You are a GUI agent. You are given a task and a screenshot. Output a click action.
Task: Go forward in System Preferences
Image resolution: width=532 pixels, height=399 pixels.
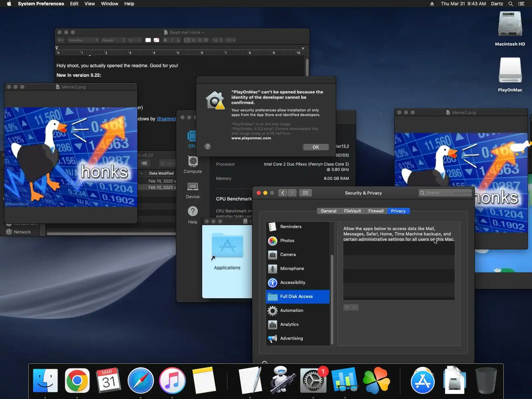[x=292, y=193]
